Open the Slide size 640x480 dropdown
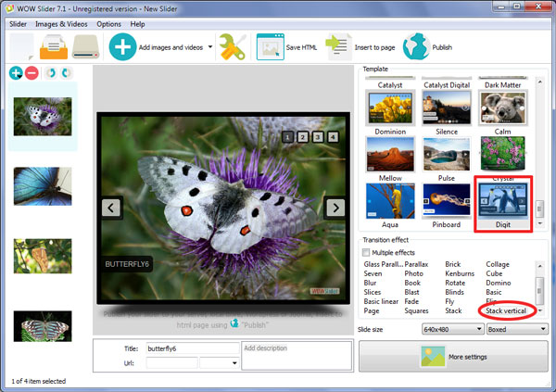The height and width of the screenshot is (392, 556). pyautogui.click(x=453, y=329)
